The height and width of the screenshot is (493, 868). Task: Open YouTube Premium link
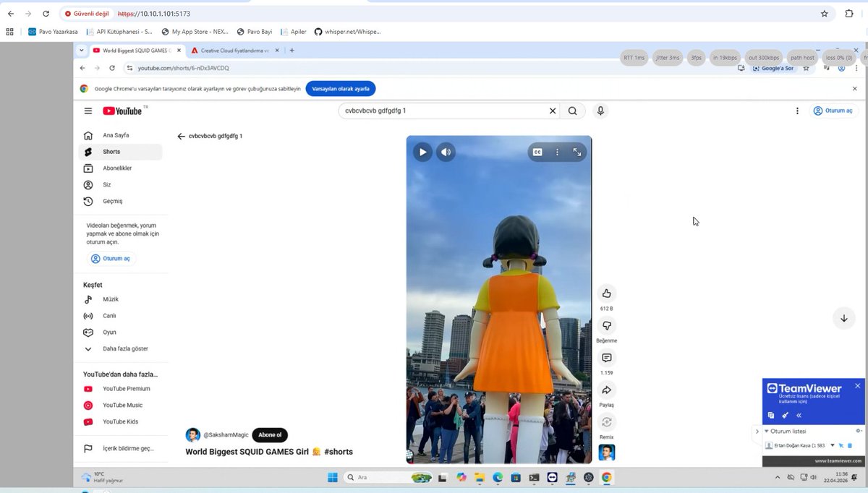pyautogui.click(x=120, y=389)
